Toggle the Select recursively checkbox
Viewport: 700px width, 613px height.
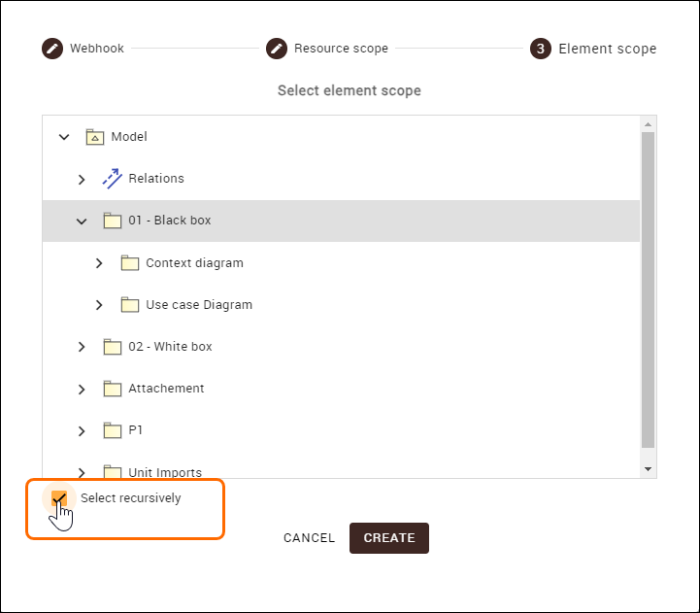tap(59, 498)
